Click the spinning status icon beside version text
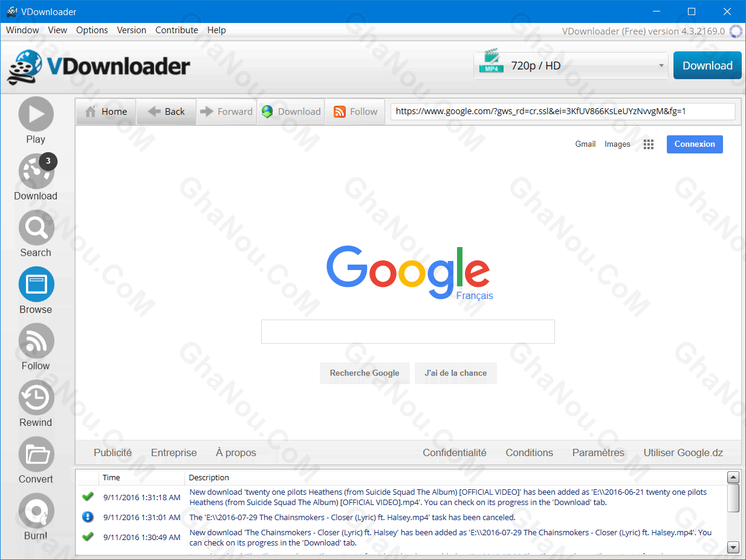 736,31
